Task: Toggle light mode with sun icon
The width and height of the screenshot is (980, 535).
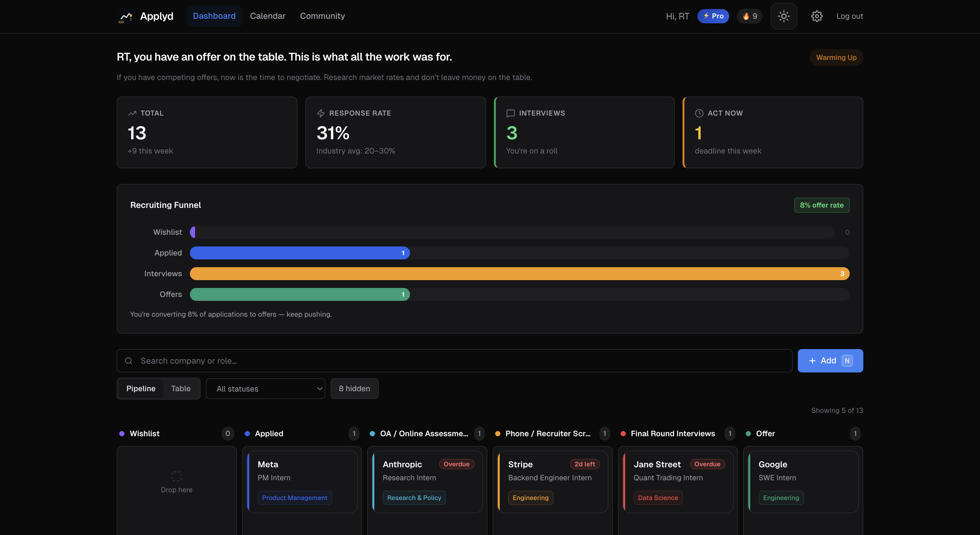Action: 783,16
